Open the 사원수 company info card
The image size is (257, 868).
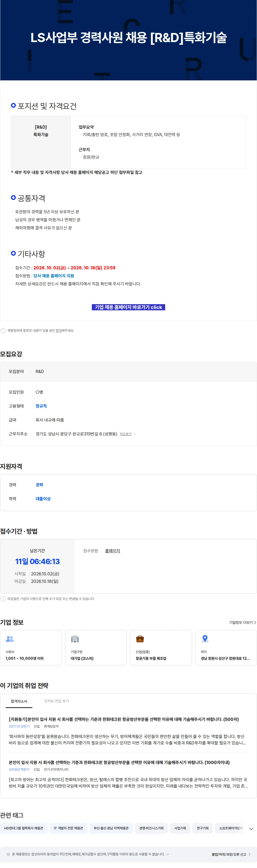tap(31, 648)
